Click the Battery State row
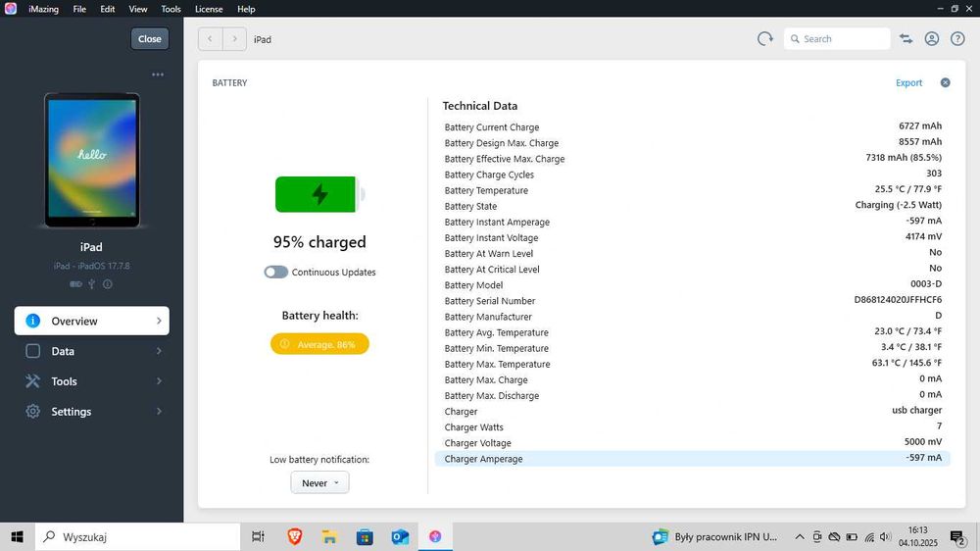 693,206
